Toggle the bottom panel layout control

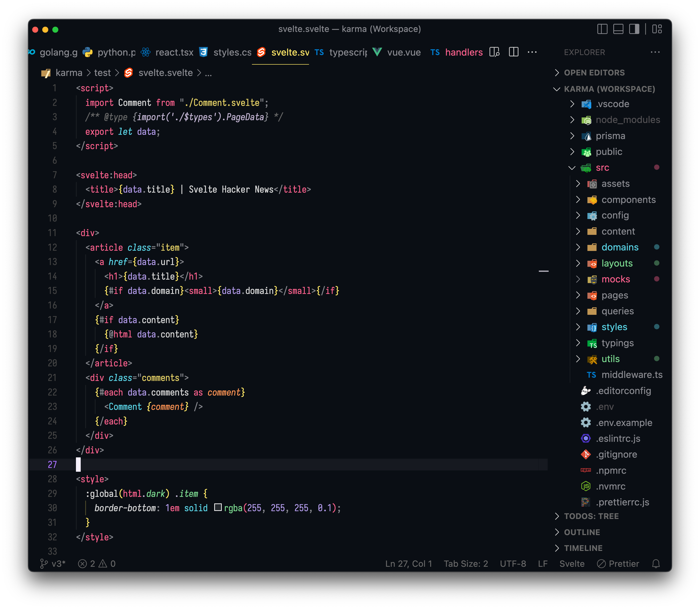coord(618,29)
